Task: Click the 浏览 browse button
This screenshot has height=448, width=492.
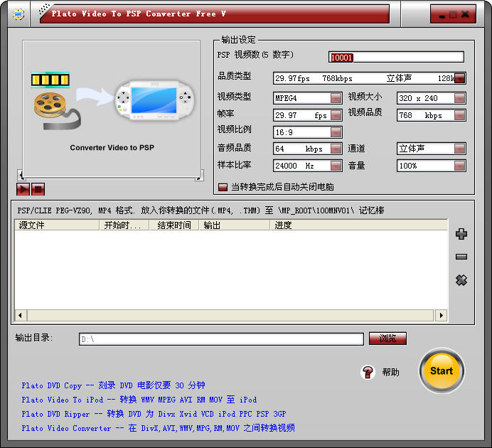Action: [x=387, y=338]
